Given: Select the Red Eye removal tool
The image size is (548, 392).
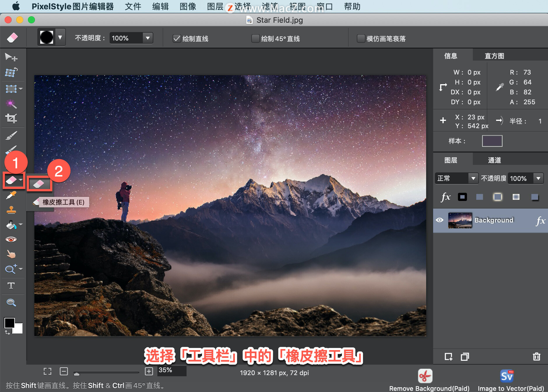Looking at the screenshot, I should tap(11, 239).
